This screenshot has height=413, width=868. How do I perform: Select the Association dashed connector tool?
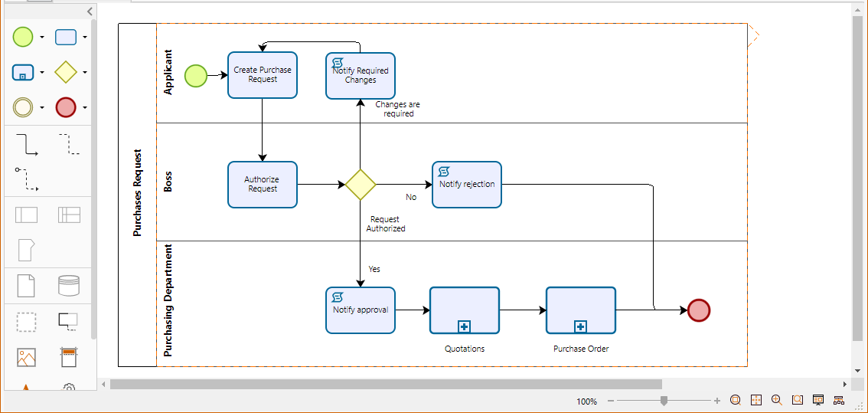(x=69, y=143)
